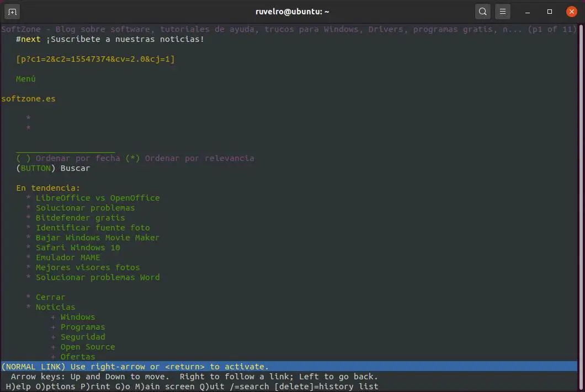Minimize the terminal window
The width and height of the screenshot is (585, 392).
[x=528, y=12]
